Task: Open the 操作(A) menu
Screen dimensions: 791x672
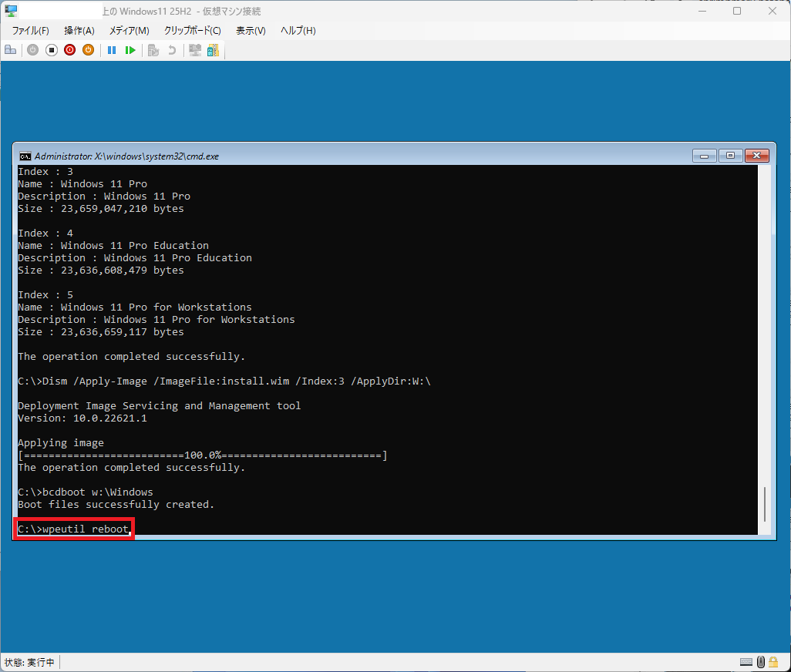Action: coord(79,31)
